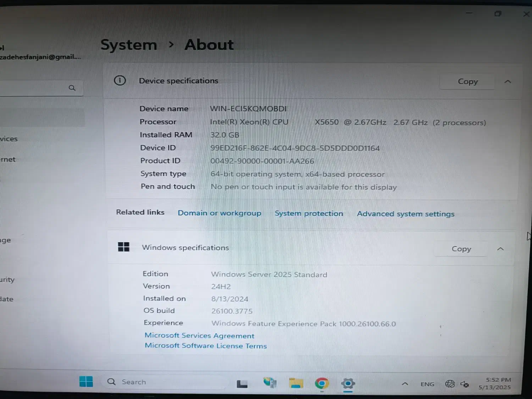Click the Find a setting search field
Image resolution: width=532 pixels, height=399 pixels.
[x=41, y=88]
